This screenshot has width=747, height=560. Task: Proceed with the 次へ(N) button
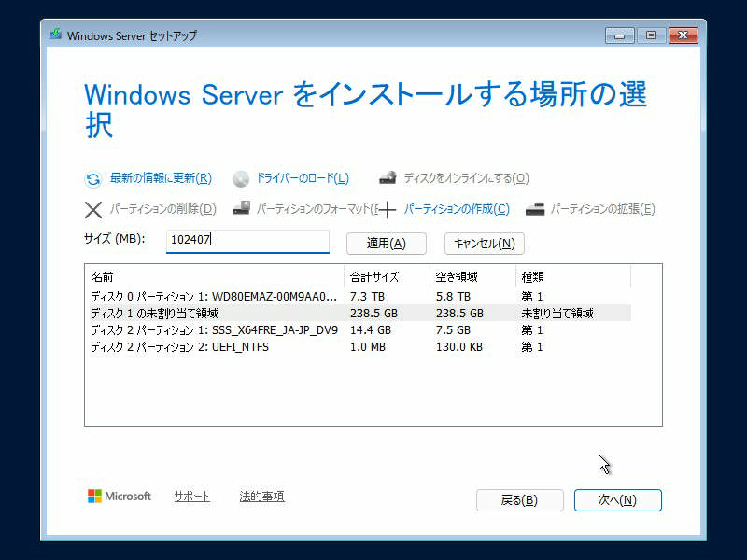pyautogui.click(x=617, y=500)
